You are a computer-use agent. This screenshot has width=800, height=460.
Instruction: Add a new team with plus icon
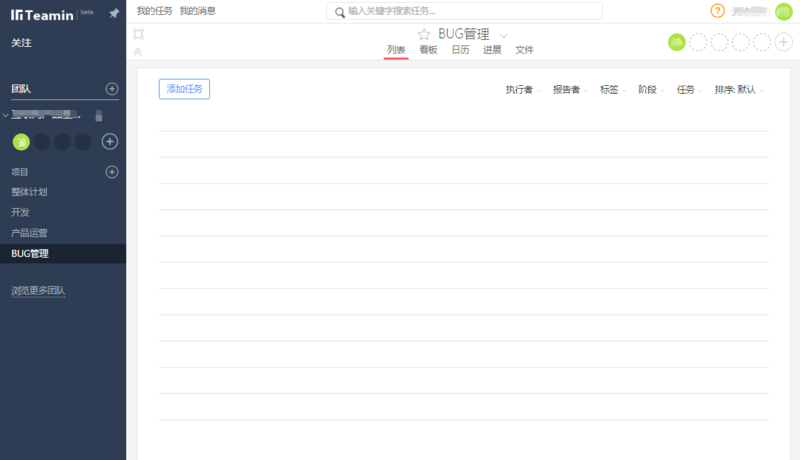pyautogui.click(x=112, y=89)
